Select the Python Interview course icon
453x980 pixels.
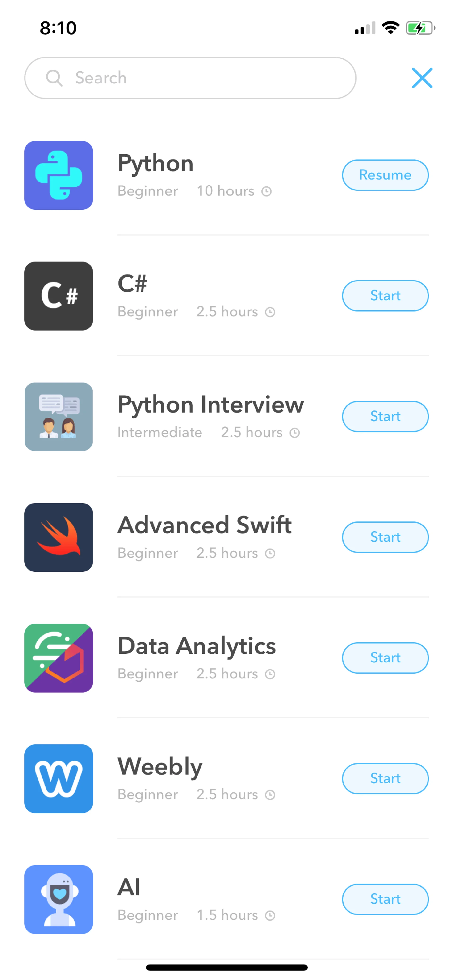(59, 417)
